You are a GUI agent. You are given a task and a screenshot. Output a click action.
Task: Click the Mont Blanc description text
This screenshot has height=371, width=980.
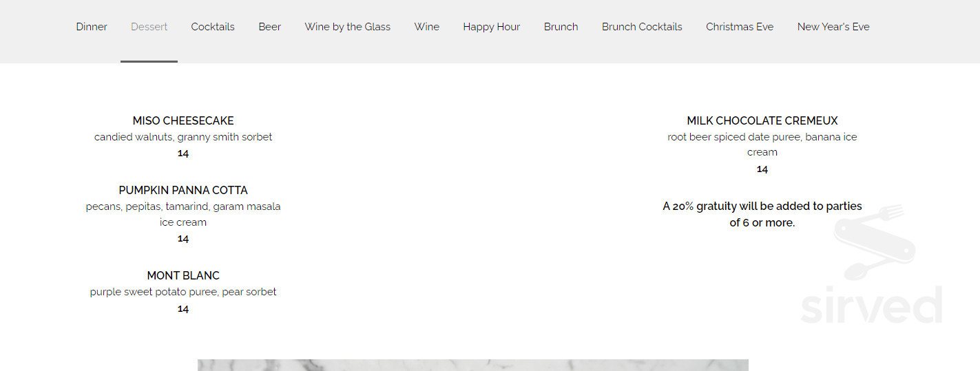point(183,292)
